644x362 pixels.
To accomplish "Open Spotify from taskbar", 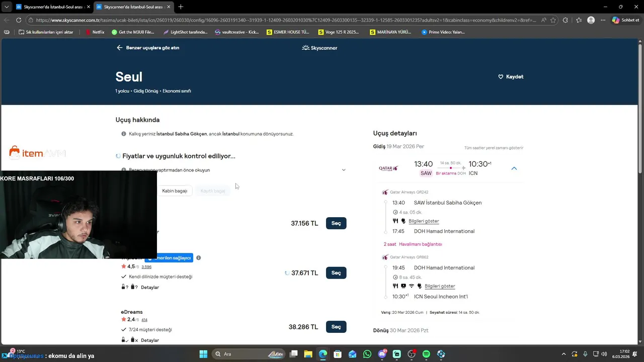I will (x=426, y=354).
